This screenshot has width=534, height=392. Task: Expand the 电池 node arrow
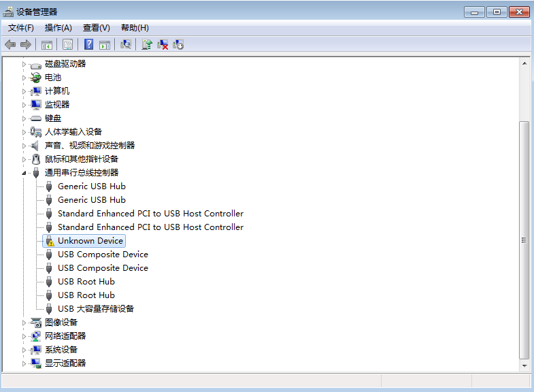(24, 78)
